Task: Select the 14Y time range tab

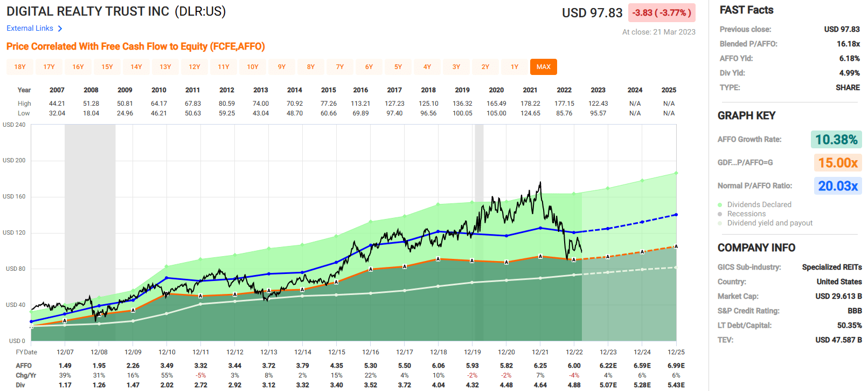Action: tap(136, 67)
